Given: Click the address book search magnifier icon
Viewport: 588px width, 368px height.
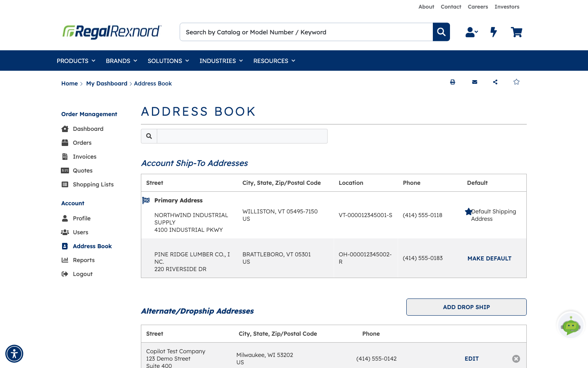Looking at the screenshot, I should 149,136.
